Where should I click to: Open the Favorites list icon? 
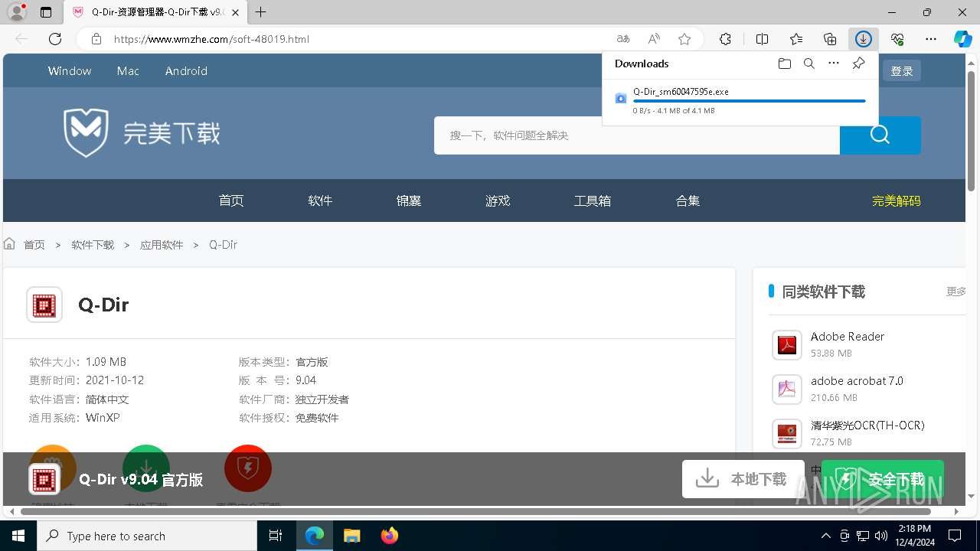[x=796, y=39]
